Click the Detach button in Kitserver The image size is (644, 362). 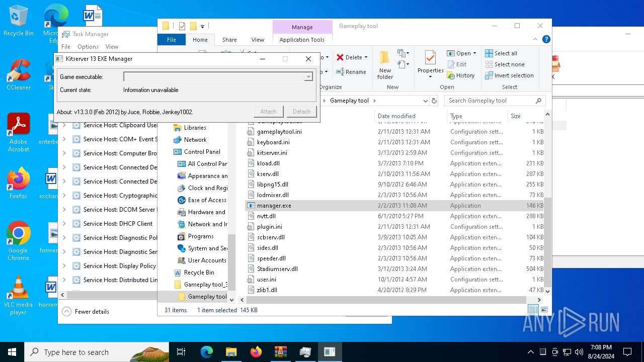point(301,112)
